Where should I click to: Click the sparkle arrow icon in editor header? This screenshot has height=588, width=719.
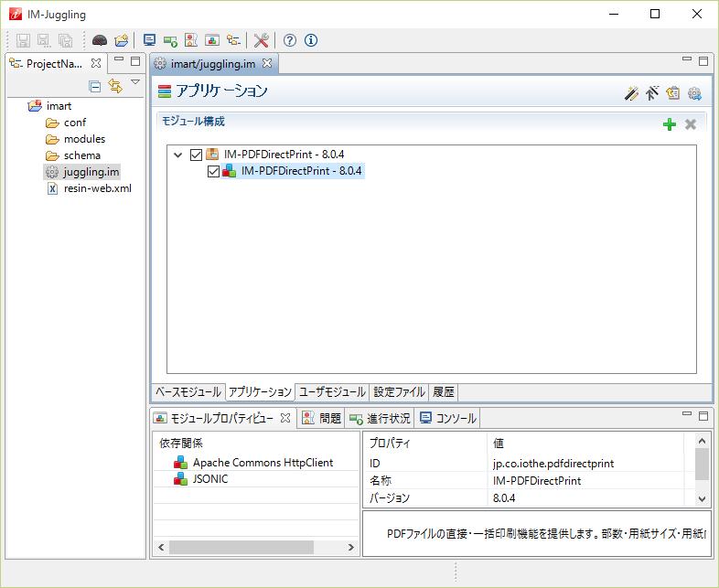[652, 93]
